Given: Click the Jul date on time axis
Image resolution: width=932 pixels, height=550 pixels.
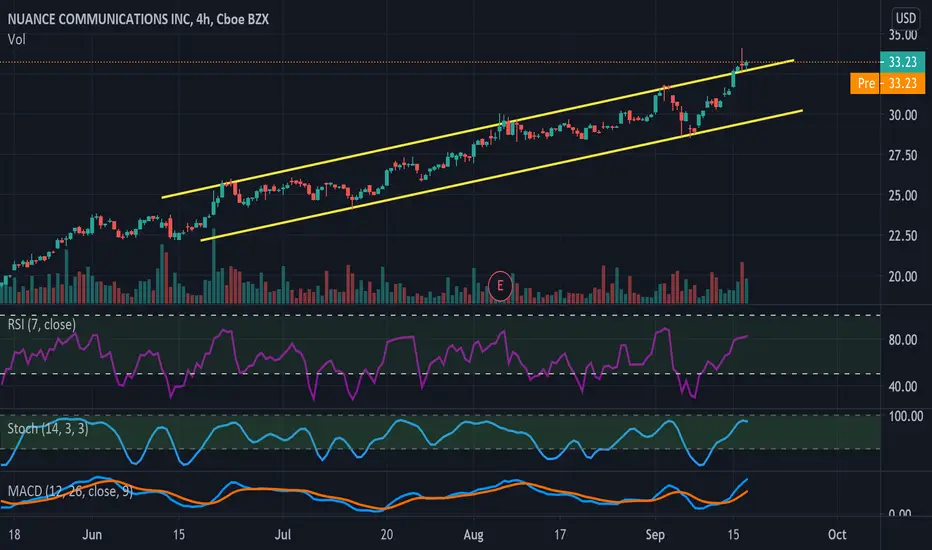Looking at the screenshot, I should click(x=283, y=535).
